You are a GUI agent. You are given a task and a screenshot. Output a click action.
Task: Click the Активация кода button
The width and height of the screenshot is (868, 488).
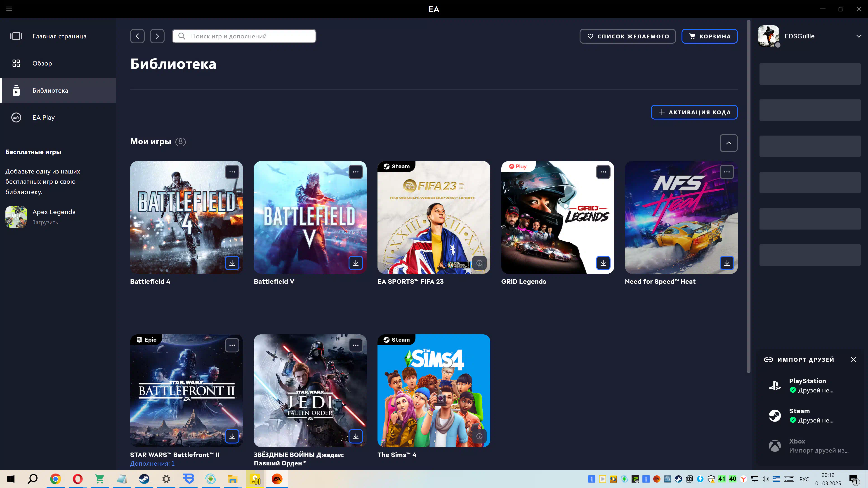694,112
